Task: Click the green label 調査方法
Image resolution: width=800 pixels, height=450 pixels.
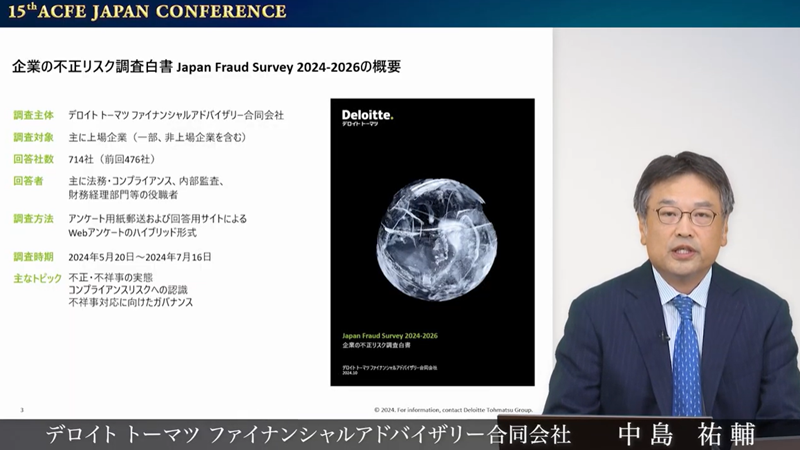Action: click(x=33, y=219)
